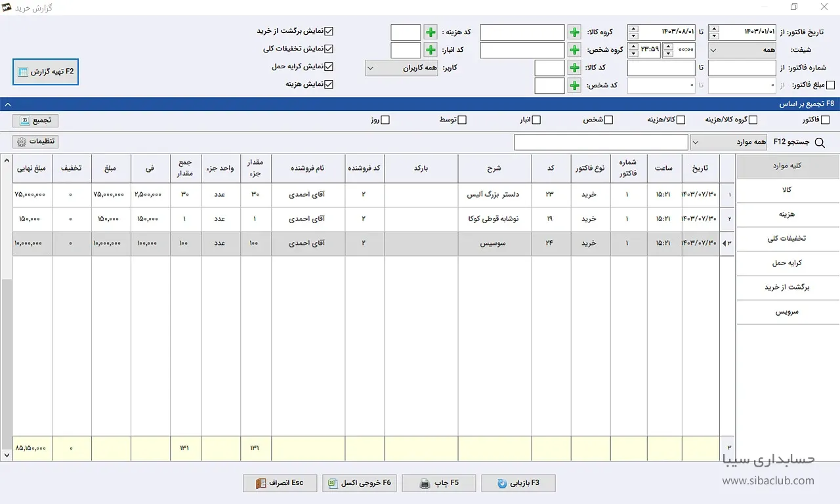Click green plus next to کد شخص field

[x=574, y=86]
